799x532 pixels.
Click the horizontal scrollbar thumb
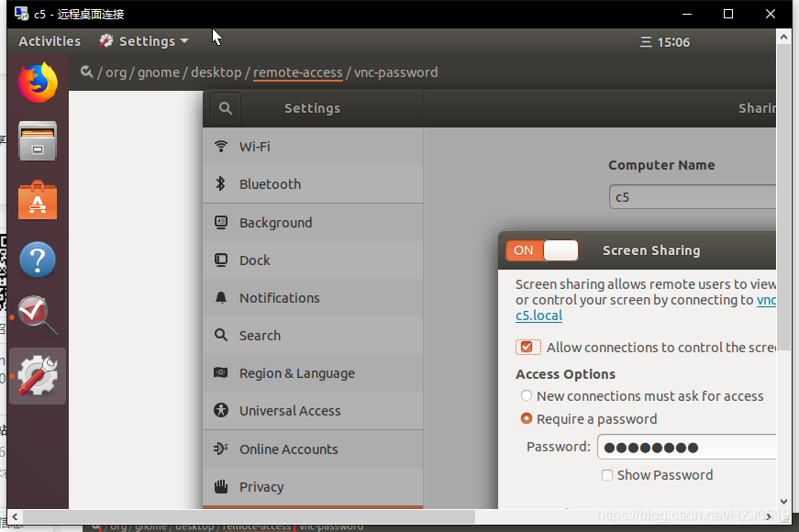point(249,516)
